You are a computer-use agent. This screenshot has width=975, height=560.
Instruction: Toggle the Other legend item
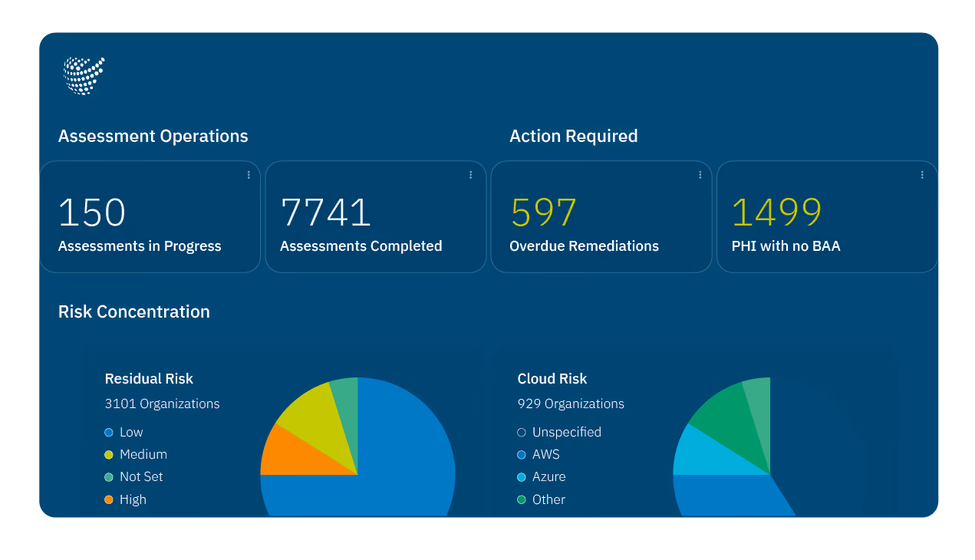(x=542, y=499)
